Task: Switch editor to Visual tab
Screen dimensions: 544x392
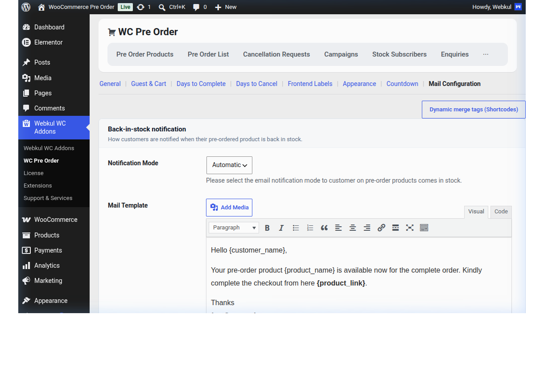Action: (x=476, y=212)
